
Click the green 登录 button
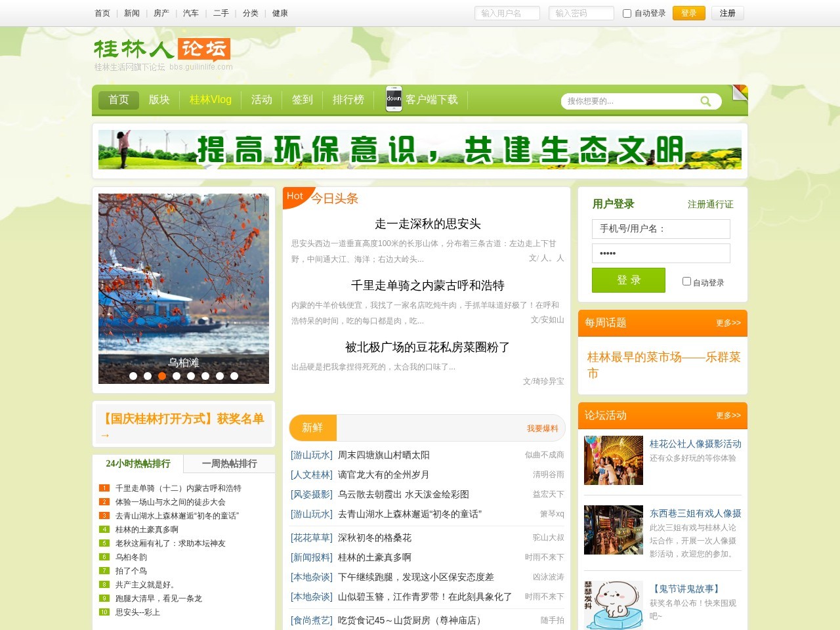click(x=628, y=280)
